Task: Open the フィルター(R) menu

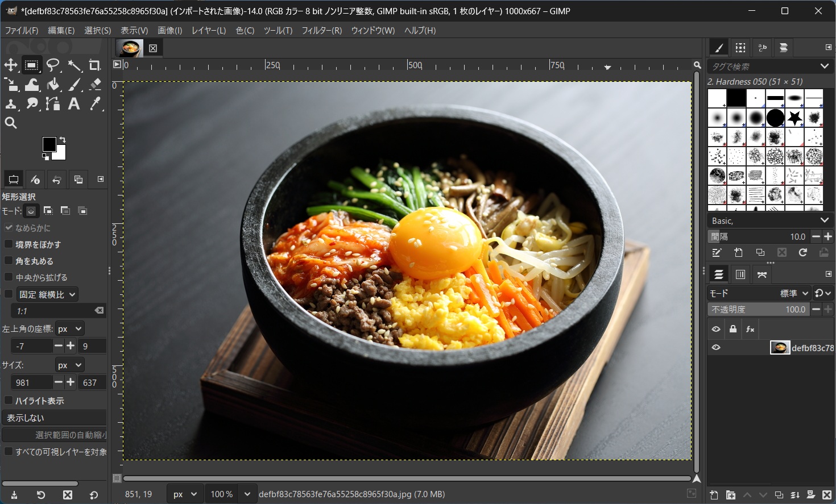Action: pos(321,31)
